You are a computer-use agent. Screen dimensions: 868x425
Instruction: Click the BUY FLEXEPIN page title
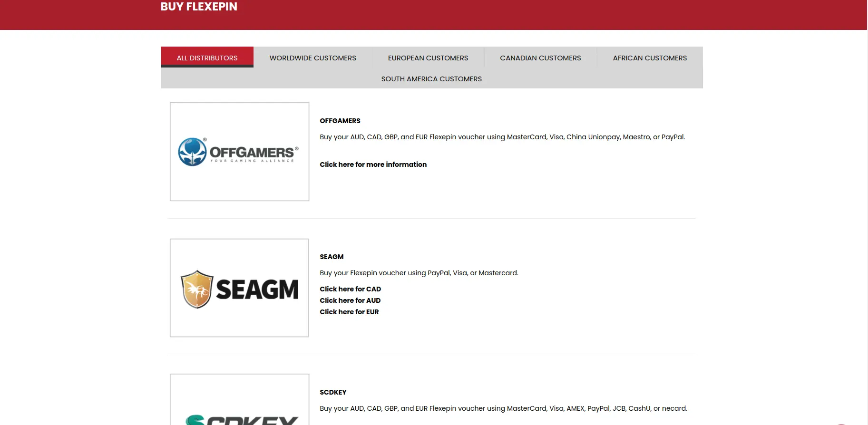(x=199, y=7)
